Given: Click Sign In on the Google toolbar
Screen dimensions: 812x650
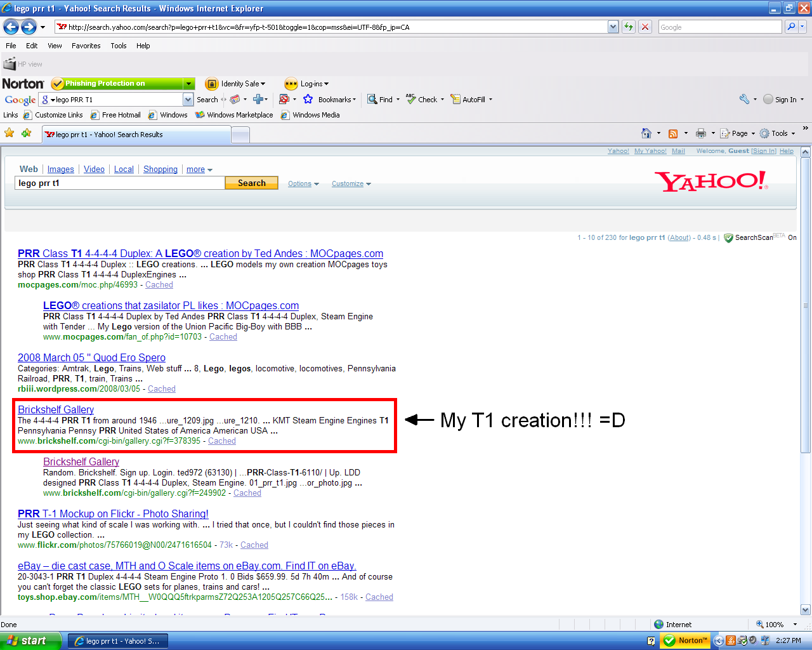Looking at the screenshot, I should coord(780,100).
